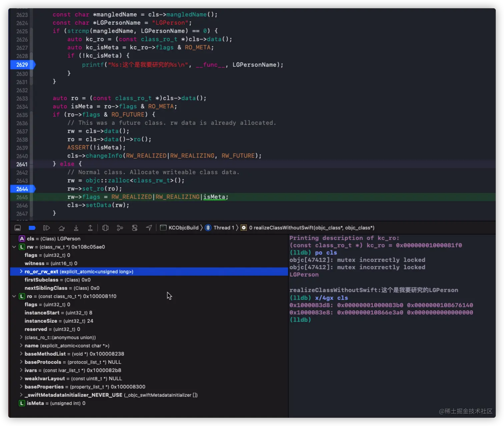Click the LGPerson output line in console
This screenshot has height=426, width=504.
304,274
